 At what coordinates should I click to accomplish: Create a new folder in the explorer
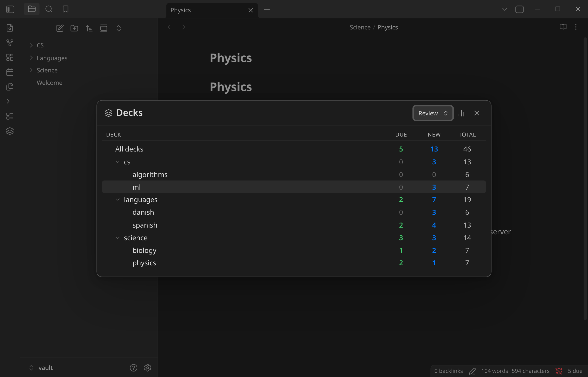[x=74, y=28]
